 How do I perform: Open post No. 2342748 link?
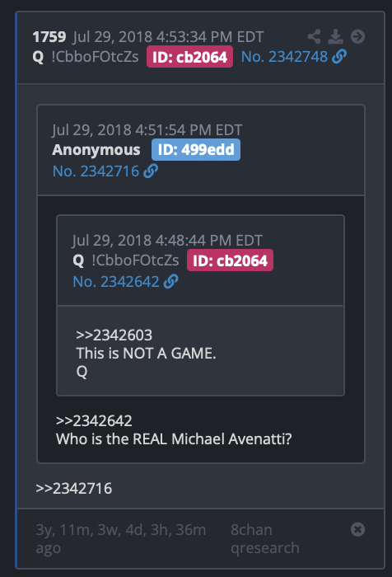click(x=284, y=57)
